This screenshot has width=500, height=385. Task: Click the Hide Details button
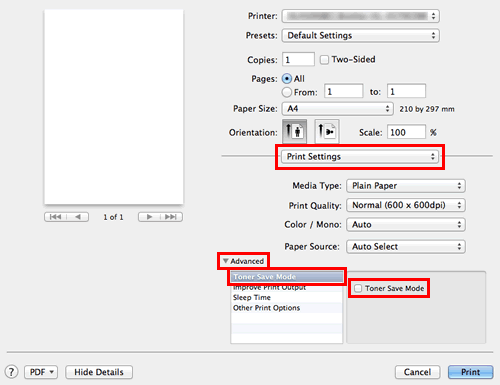tap(99, 372)
